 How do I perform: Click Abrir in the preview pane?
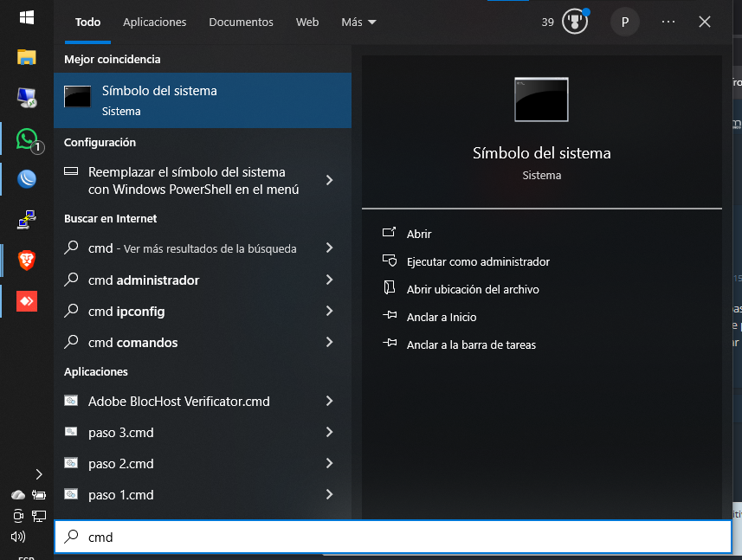point(419,234)
